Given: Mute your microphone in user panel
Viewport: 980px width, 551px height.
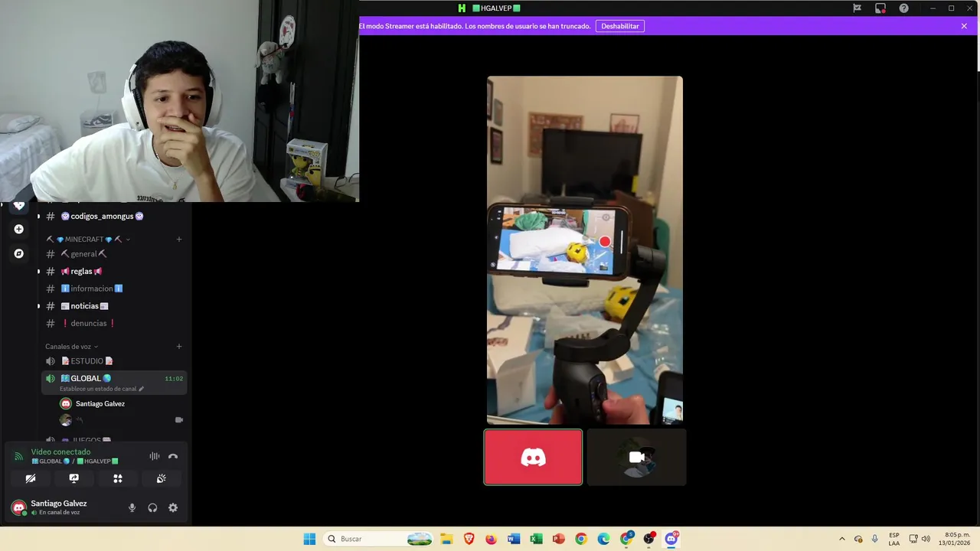Looking at the screenshot, I should click(132, 507).
